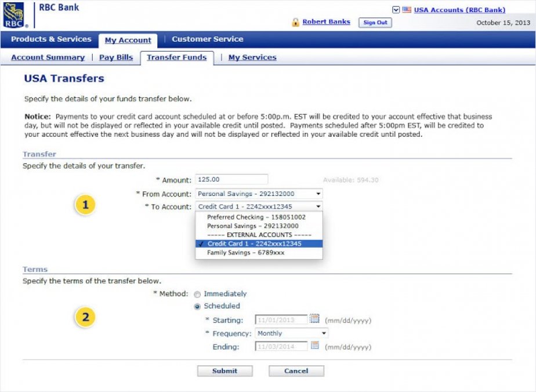This screenshot has height=392, width=536.
Task: Select the Scheduled transfer method
Action: pyautogui.click(x=197, y=307)
